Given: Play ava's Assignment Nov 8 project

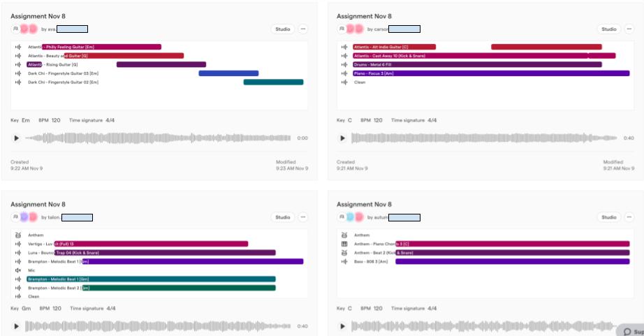Looking at the screenshot, I should point(17,138).
